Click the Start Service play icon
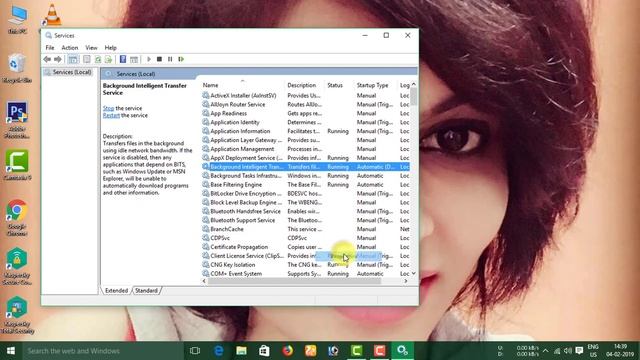Image resolution: width=640 pixels, height=360 pixels. coord(149,59)
